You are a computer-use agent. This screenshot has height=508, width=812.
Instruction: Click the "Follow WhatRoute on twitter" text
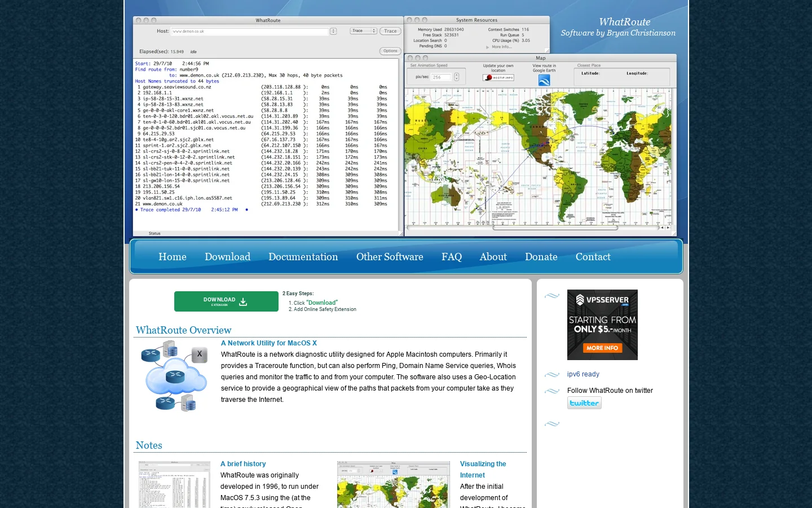[610, 391]
